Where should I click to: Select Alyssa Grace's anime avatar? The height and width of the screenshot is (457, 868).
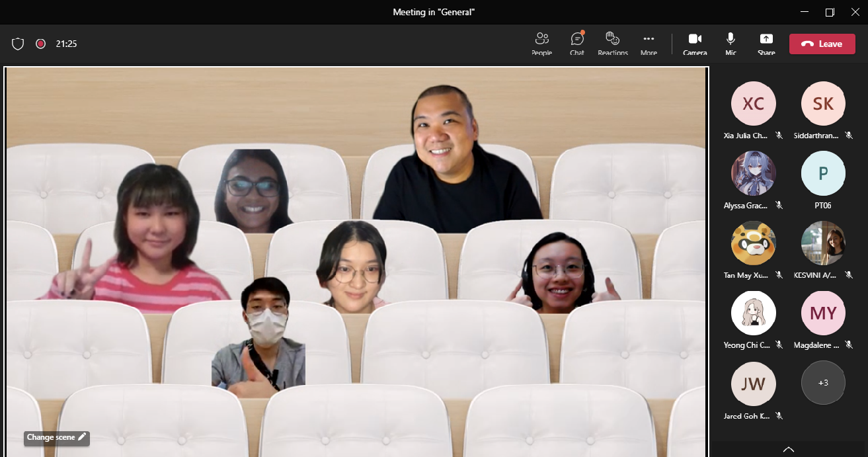(x=754, y=173)
